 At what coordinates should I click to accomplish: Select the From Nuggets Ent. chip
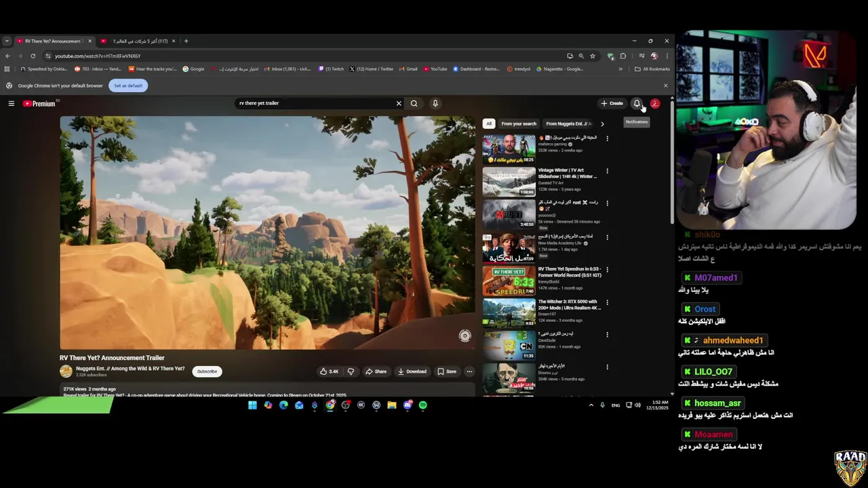coord(568,124)
